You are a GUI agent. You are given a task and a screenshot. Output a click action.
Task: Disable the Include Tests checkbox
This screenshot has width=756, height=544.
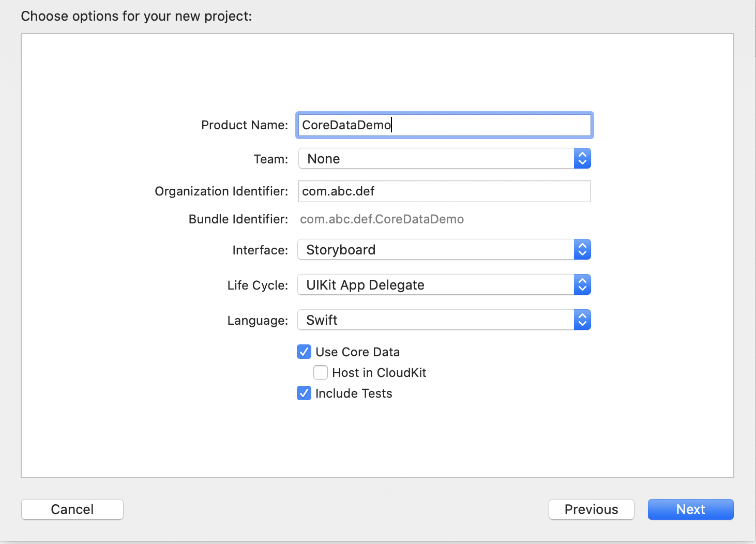tap(304, 394)
